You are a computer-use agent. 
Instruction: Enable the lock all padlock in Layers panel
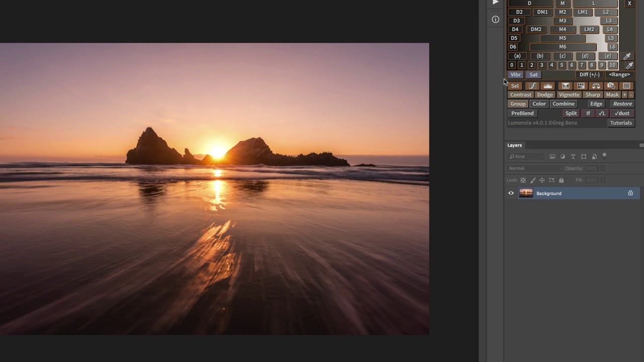[561, 180]
